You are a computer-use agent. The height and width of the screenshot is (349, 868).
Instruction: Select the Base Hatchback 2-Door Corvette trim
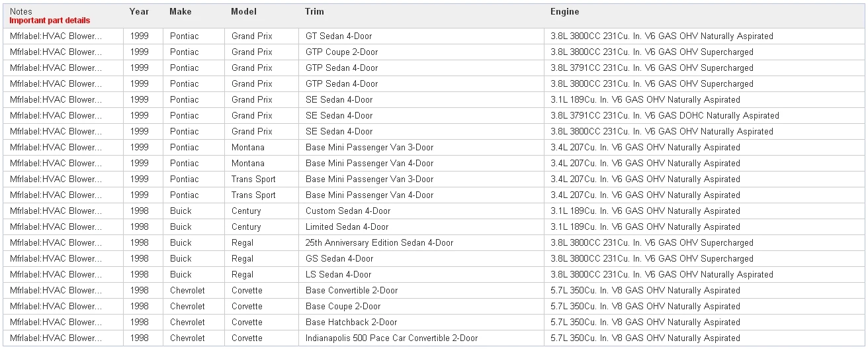pyautogui.click(x=351, y=323)
